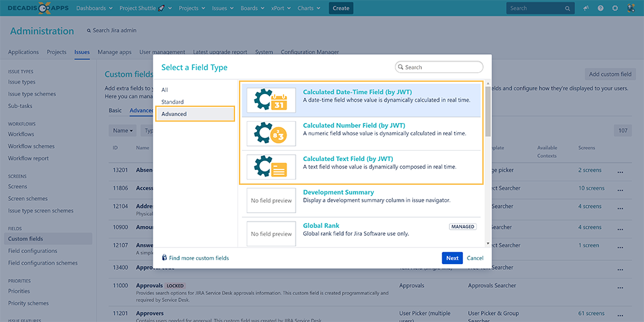Image resolution: width=644 pixels, height=322 pixels.
Task: Open Screen schemes in sidebar
Action: (x=28, y=198)
